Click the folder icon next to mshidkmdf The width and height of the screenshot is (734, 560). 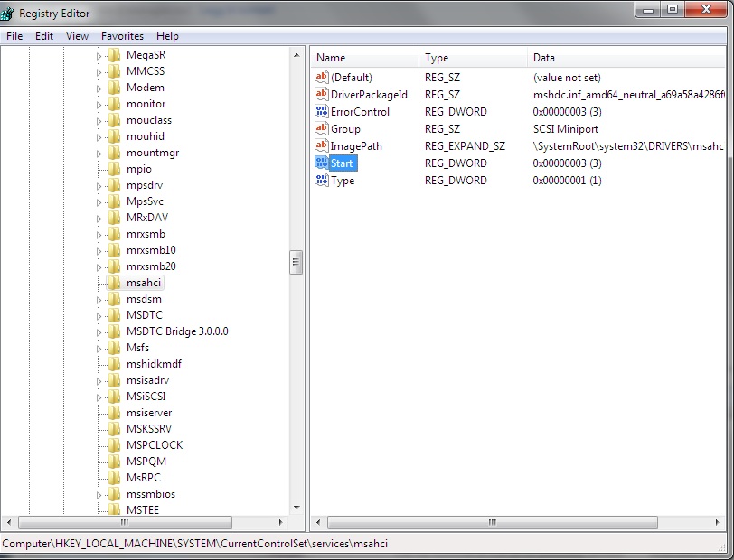(x=114, y=364)
